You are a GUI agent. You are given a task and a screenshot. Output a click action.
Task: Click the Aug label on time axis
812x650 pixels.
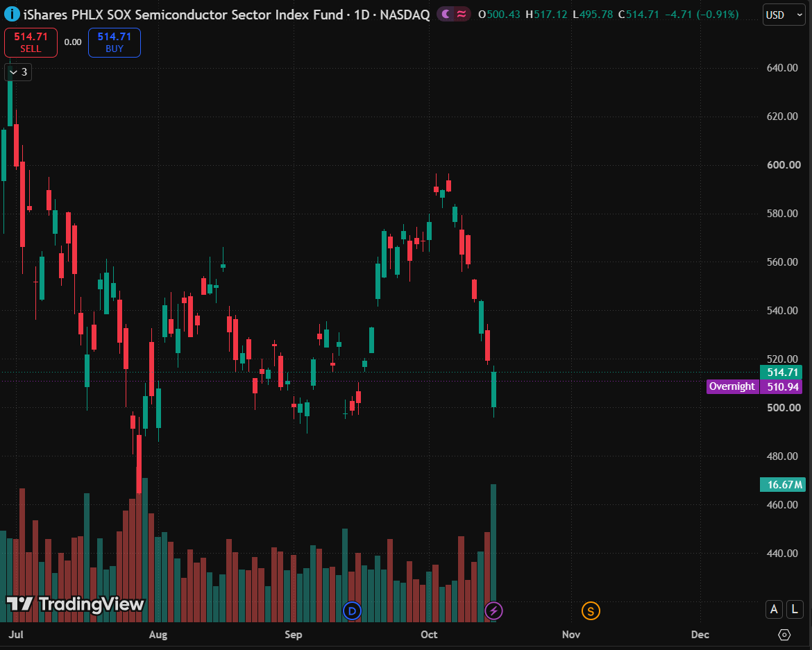pos(158,635)
